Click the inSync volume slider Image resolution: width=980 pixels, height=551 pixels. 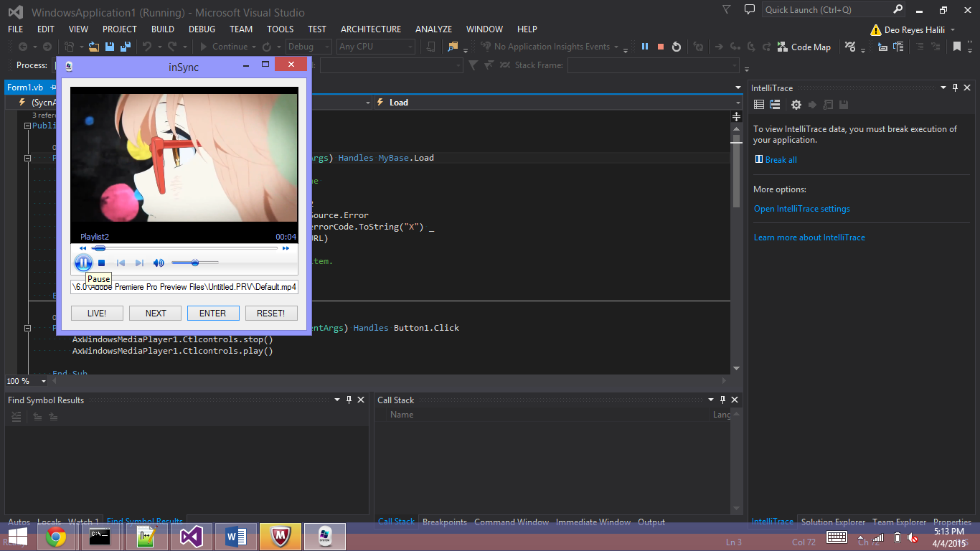click(x=195, y=263)
